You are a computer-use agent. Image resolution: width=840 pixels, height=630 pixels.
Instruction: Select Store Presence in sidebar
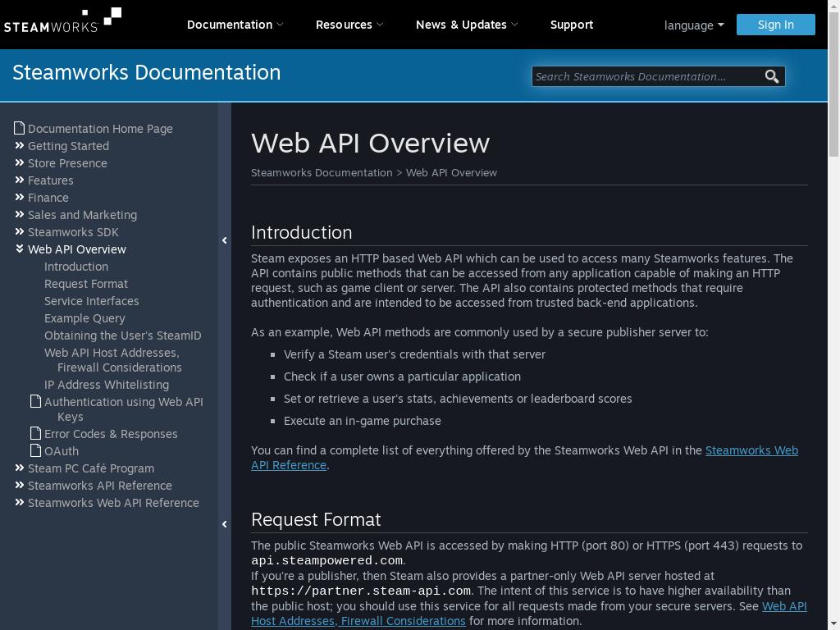tap(67, 163)
